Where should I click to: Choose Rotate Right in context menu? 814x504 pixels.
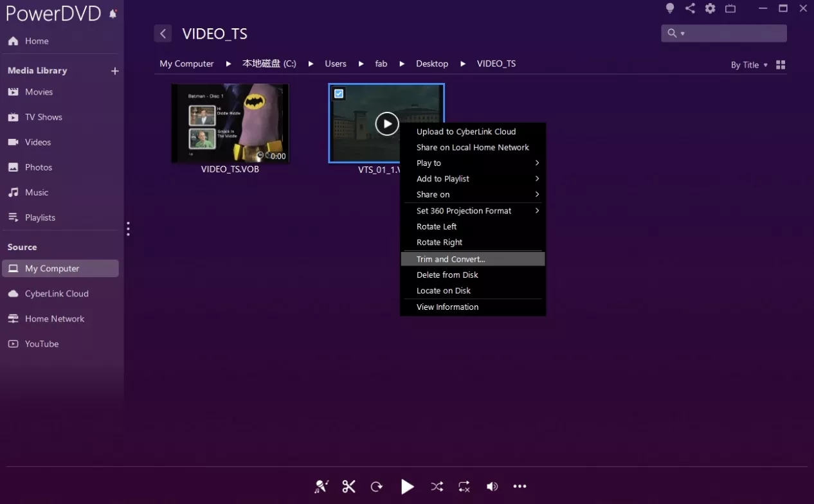[473, 242]
